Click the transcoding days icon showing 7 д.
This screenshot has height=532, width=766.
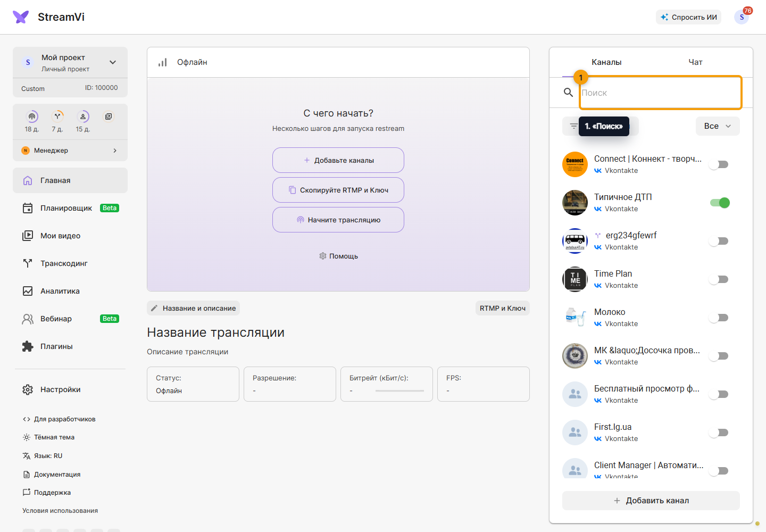(57, 117)
